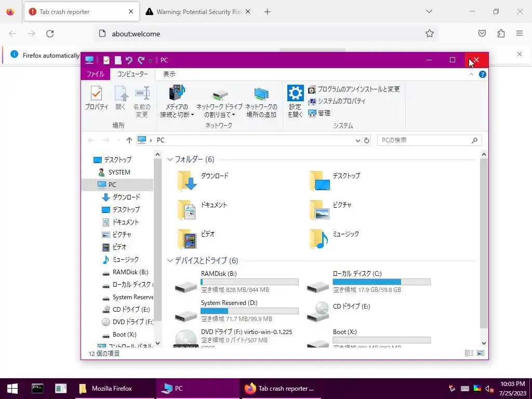Reload page in Firefox toolbar
Screen dimensions: 532x399
50,34
